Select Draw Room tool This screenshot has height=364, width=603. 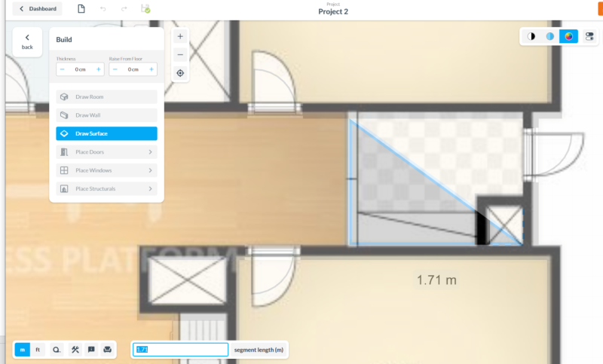point(106,97)
